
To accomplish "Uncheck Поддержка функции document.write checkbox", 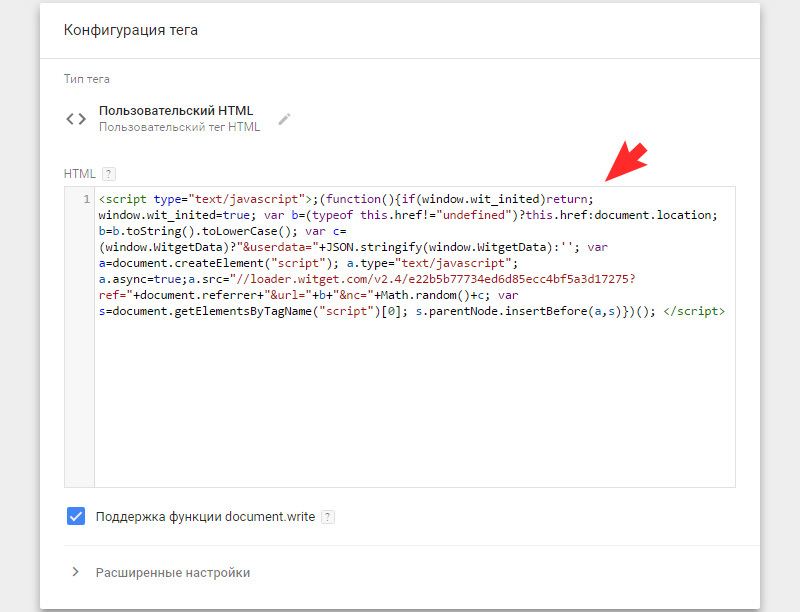I will click(76, 516).
